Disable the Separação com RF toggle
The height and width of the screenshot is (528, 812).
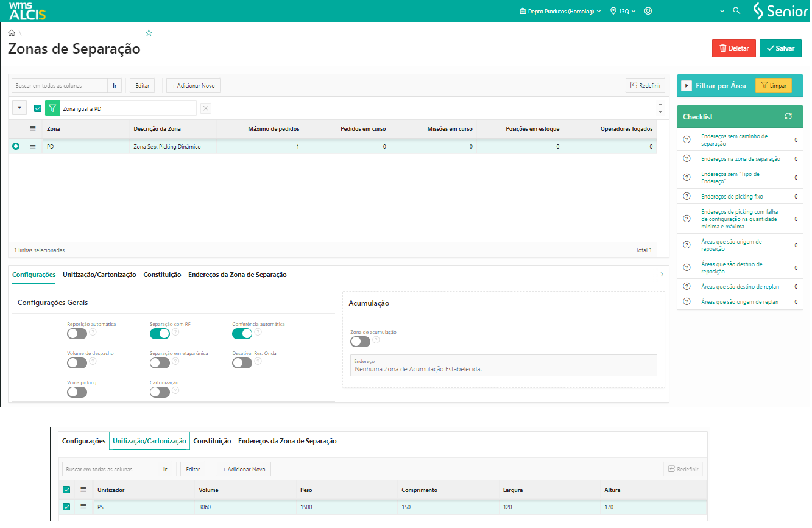click(x=160, y=334)
